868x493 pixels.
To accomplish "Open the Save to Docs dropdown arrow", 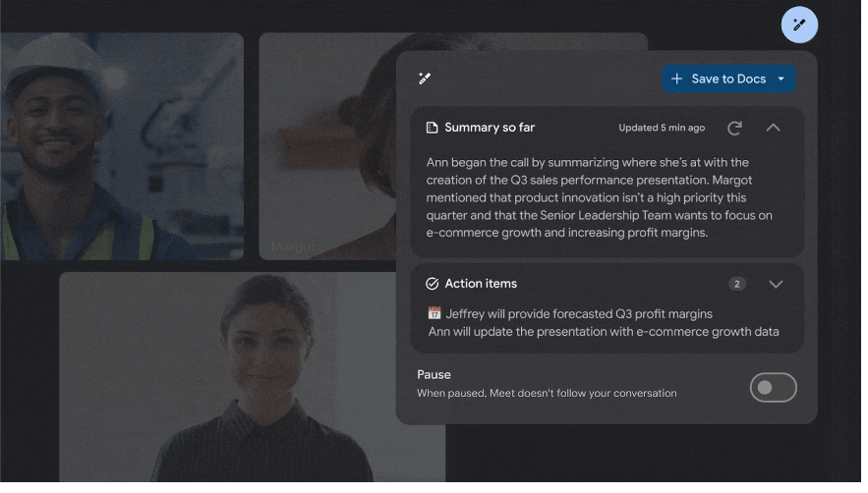I will click(781, 80).
